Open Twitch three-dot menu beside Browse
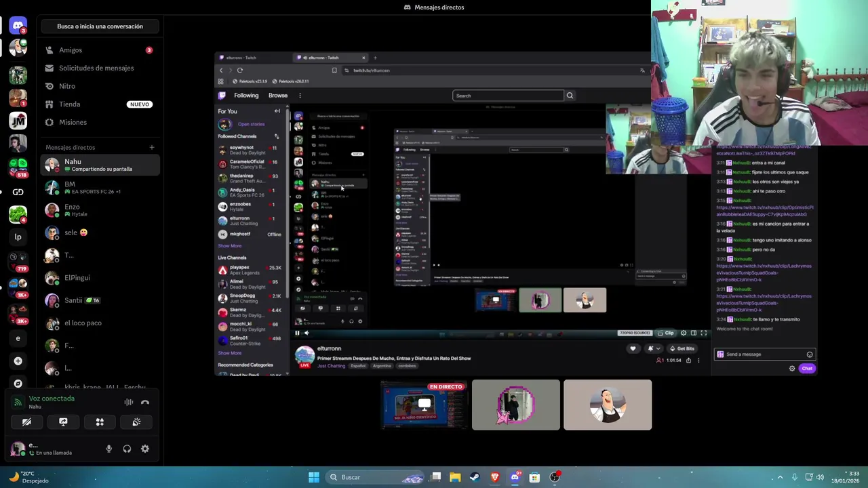 [x=300, y=96]
